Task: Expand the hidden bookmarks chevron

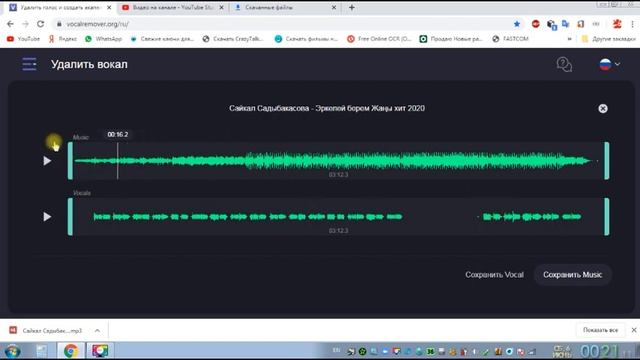Action: [569, 39]
